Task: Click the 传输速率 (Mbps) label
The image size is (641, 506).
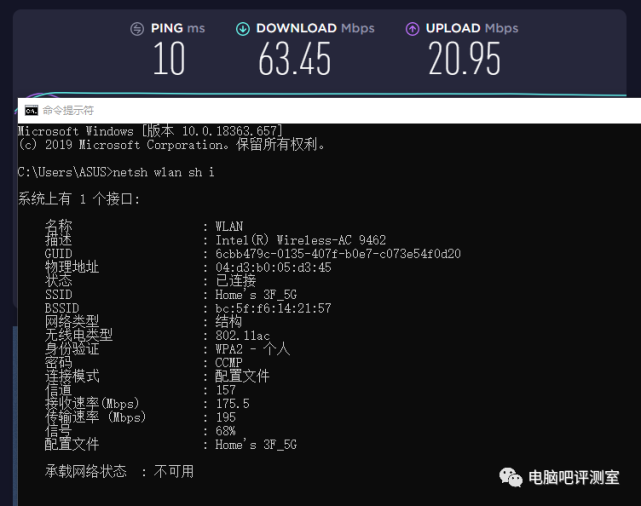Action: click(95, 417)
